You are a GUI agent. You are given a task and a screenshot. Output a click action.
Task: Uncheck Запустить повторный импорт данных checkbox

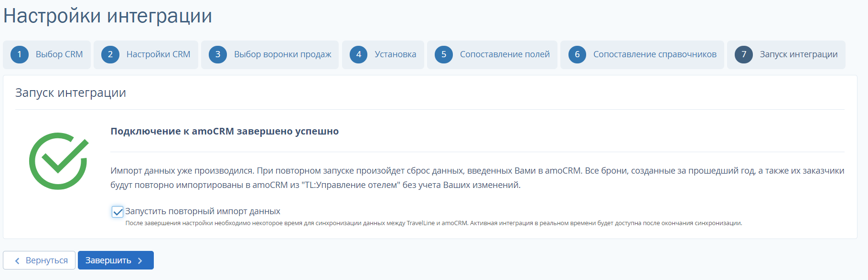point(118,212)
